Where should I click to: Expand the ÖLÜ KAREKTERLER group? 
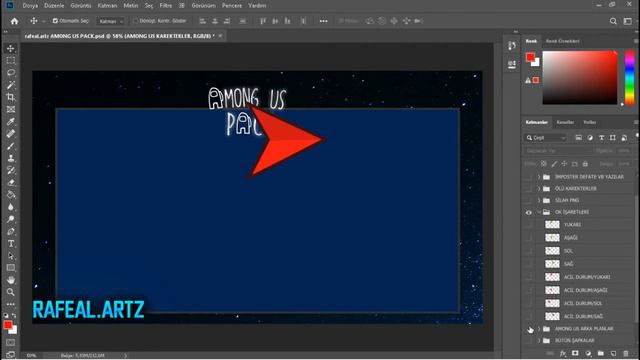(539, 189)
